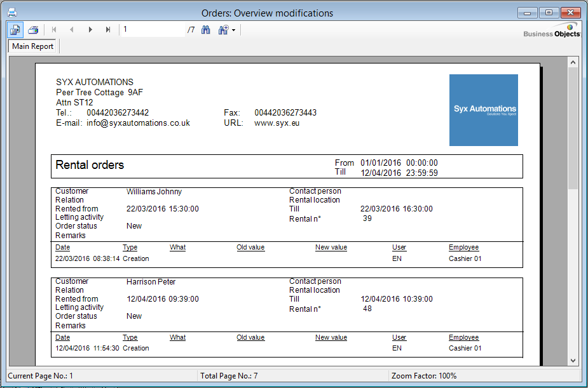Maximize the Orders report window
Screen dimensions: 588x388
(x=548, y=12)
